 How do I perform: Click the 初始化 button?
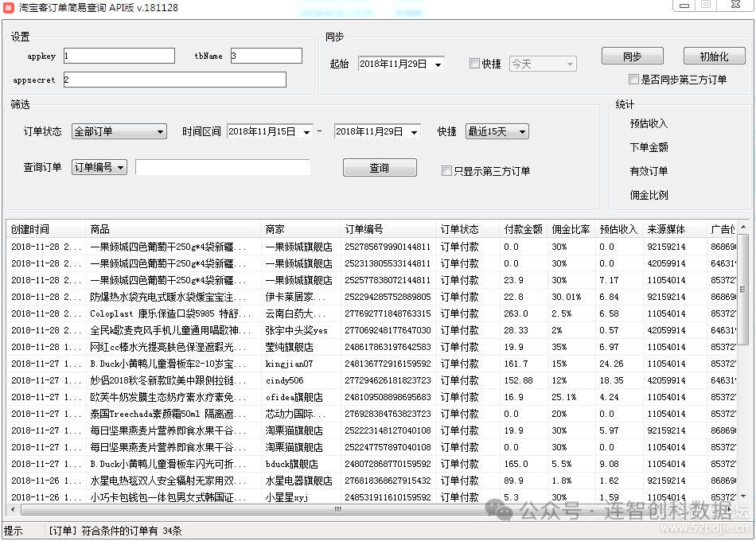(714, 56)
